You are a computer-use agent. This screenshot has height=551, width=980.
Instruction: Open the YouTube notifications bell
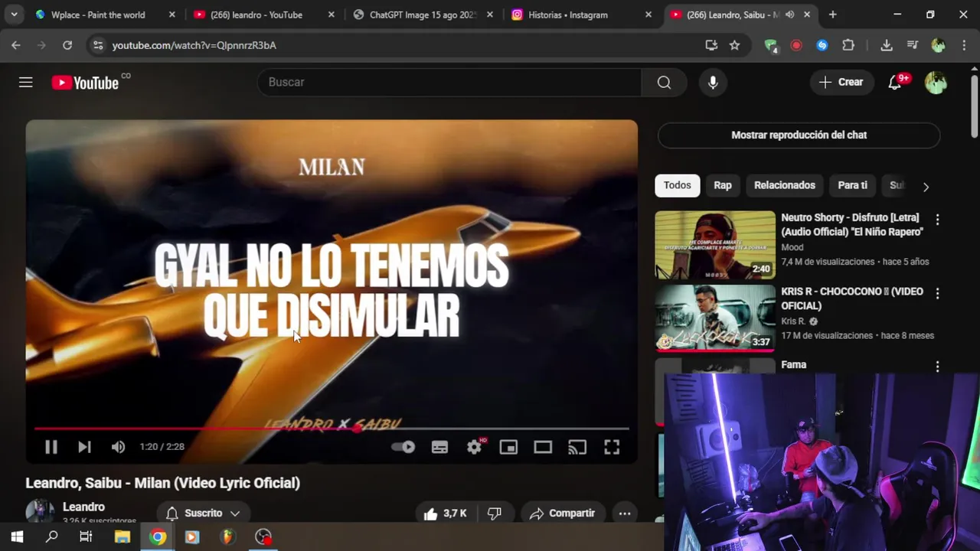tap(895, 82)
